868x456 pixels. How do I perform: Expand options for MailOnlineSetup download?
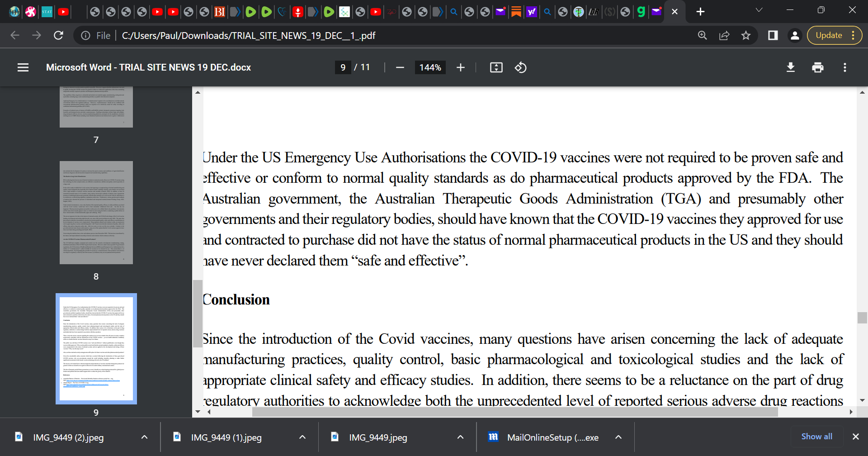618,437
